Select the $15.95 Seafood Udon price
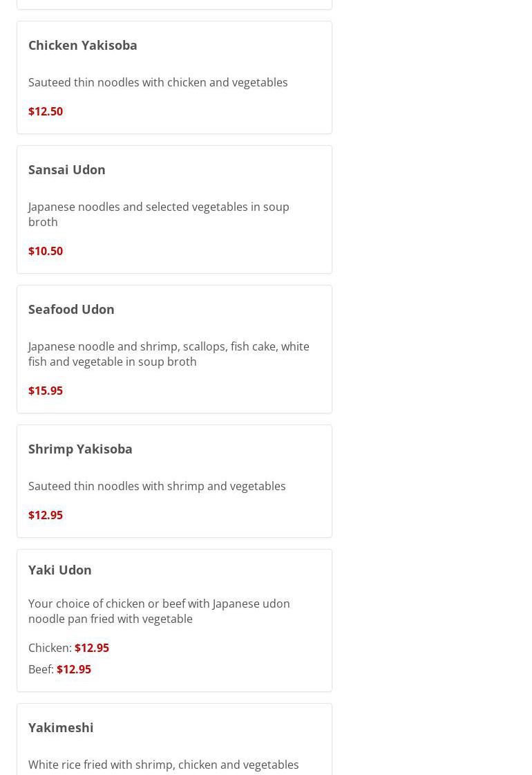Viewport: 532px width, 775px height. click(46, 391)
